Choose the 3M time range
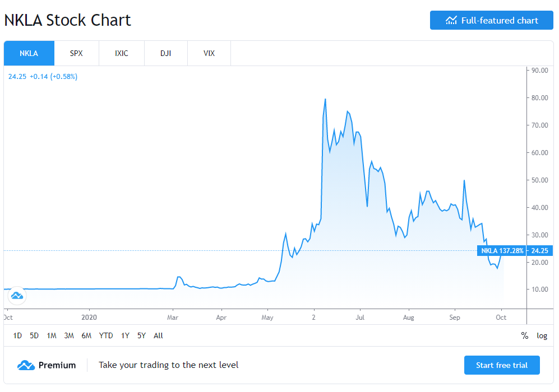This screenshot has width=559, height=392. (x=69, y=335)
